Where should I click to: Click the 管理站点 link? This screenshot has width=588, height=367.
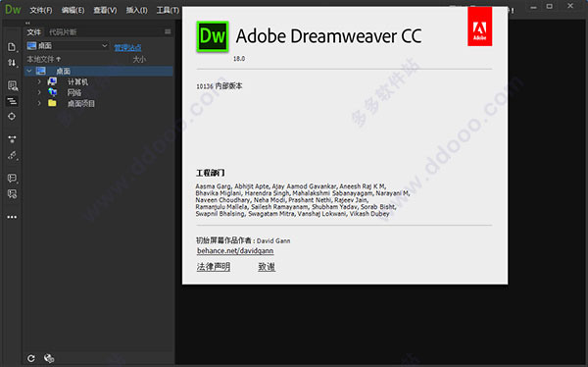pyautogui.click(x=127, y=48)
